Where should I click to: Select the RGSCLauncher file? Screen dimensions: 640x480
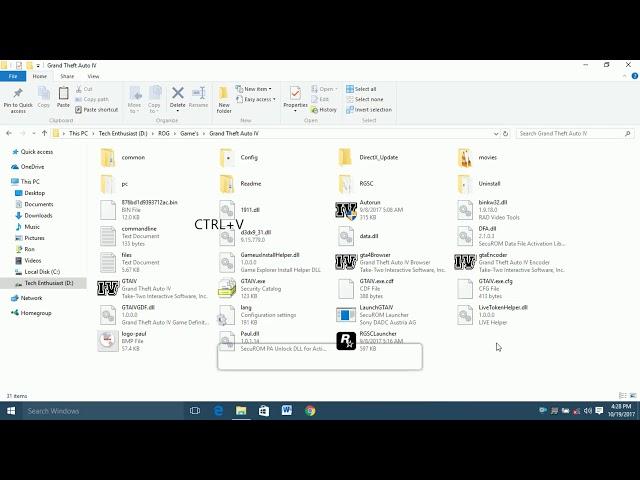click(x=369, y=341)
